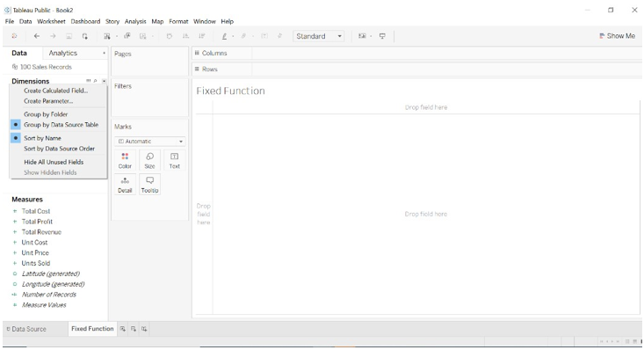The image size is (644, 350).
Task: Click the Fix Axes pin icon
Action: coord(279,36)
